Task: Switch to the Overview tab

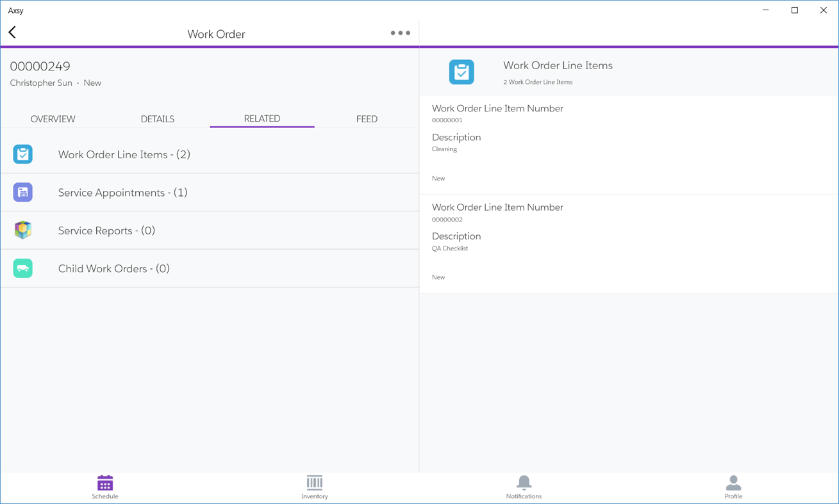Action: pyautogui.click(x=53, y=118)
